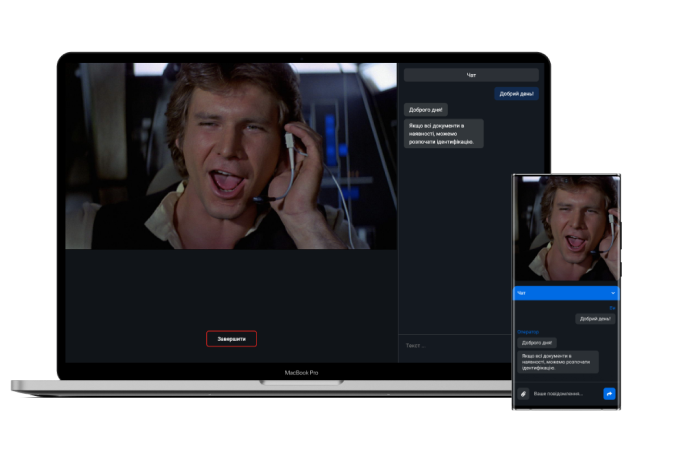Viewport: 680px width, 450px height.
Task: Click the Ви sender label on phone
Action: coord(612,307)
